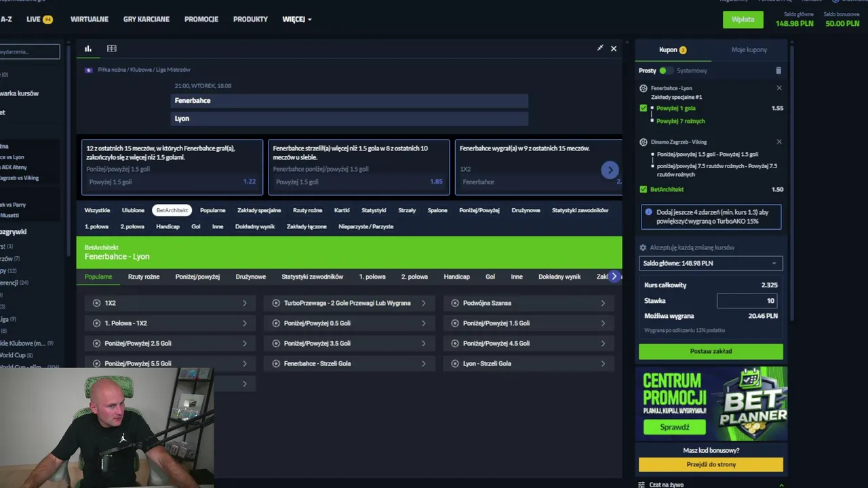
Task: Uncheck the BetArchitekt selection checkbox
Action: [x=644, y=190]
